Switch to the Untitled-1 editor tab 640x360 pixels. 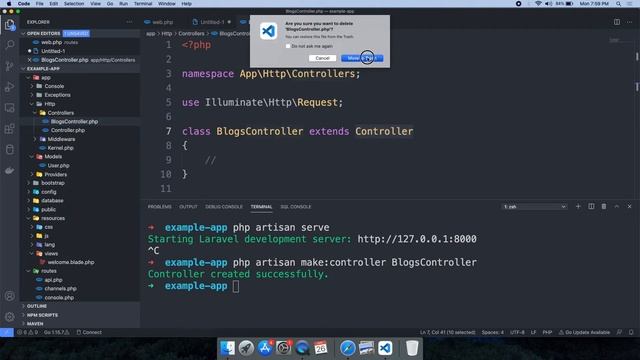point(212,22)
